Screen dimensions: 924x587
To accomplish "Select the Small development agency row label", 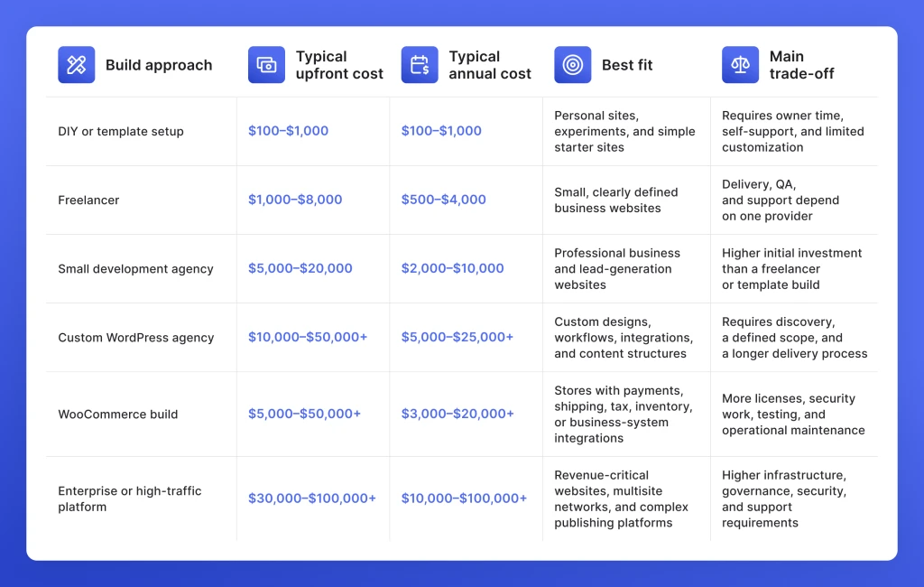I will tap(135, 269).
